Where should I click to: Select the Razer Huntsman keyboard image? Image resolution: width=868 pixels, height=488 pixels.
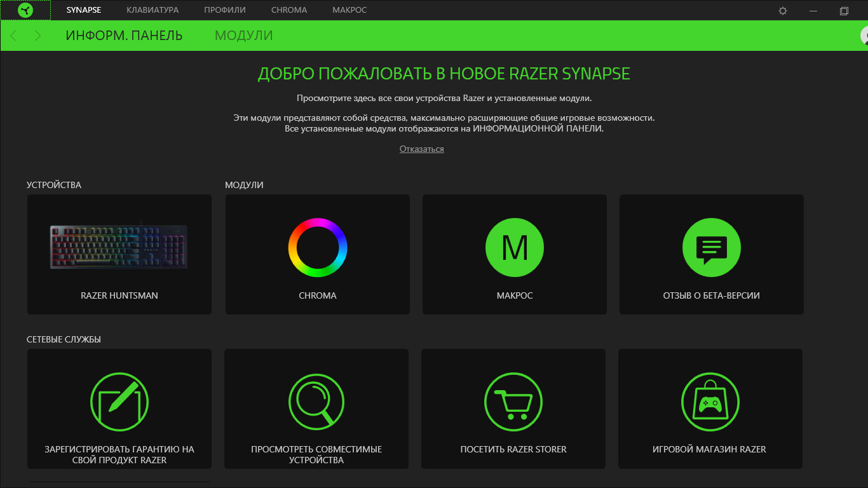pyautogui.click(x=119, y=247)
